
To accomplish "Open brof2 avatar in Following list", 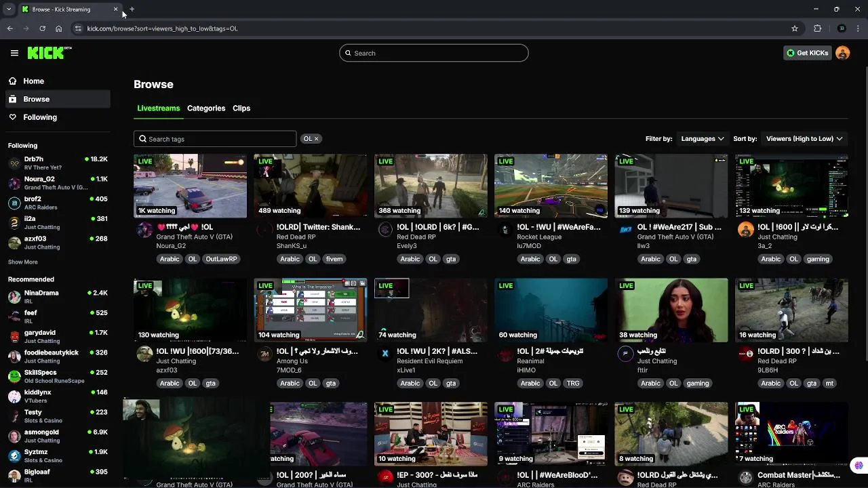I will click(x=14, y=203).
